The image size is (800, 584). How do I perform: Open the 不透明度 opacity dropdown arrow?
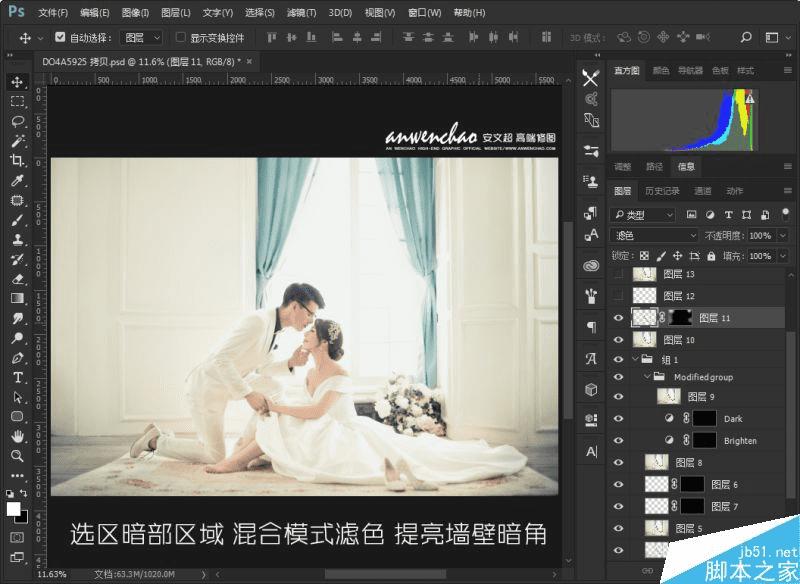click(783, 235)
